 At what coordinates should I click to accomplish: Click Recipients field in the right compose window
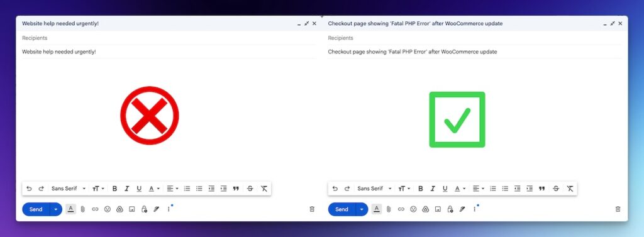point(475,38)
